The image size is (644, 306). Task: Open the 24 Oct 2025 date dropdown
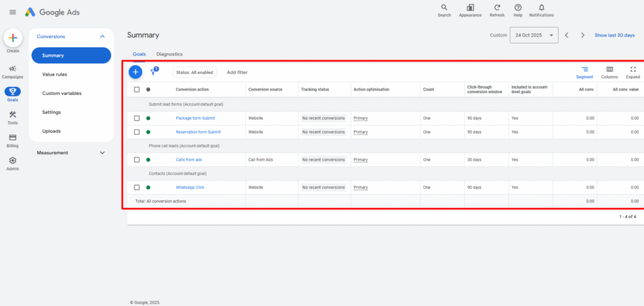coord(533,35)
